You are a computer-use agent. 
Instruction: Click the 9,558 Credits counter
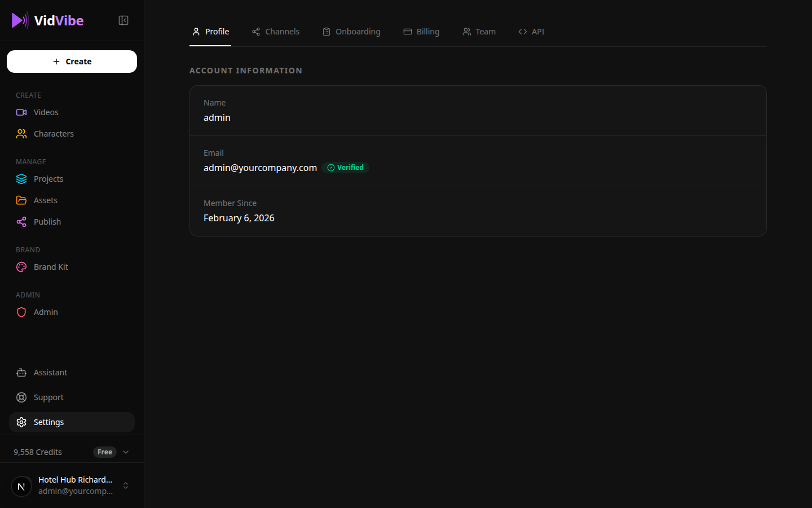(37, 452)
